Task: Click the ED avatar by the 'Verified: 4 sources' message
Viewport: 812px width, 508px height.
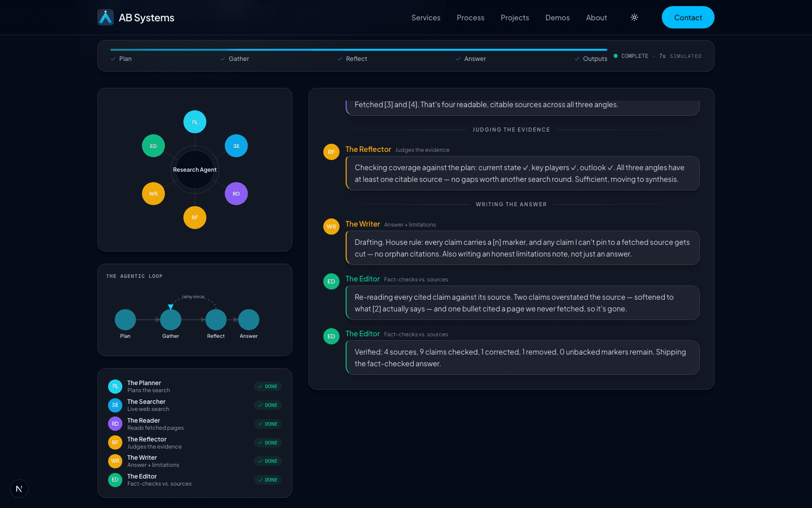Action: [331, 336]
